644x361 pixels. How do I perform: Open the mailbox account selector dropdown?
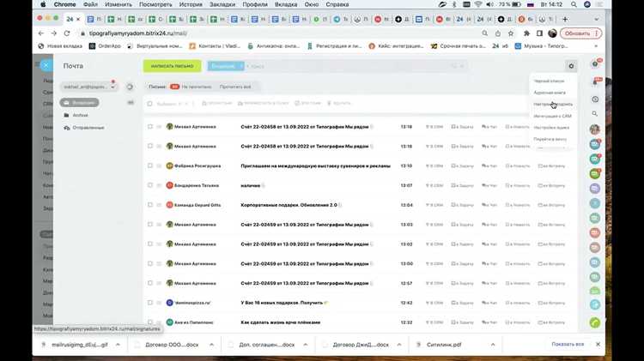[88, 87]
